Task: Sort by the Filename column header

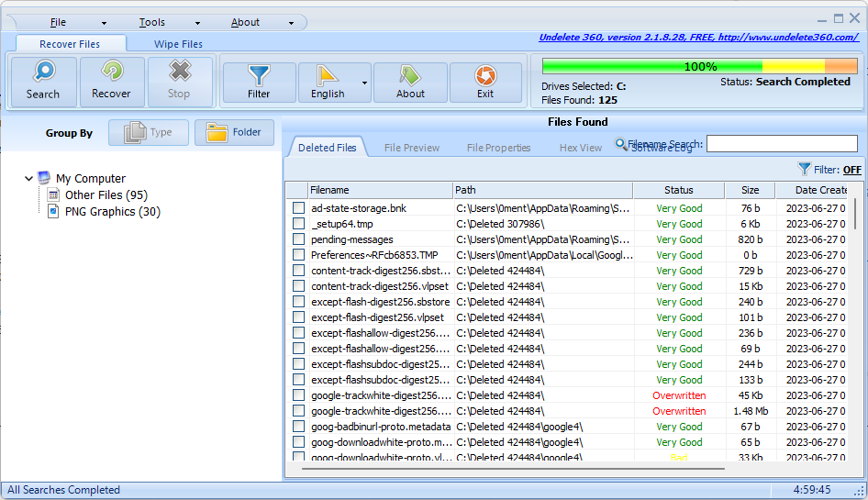Action: [x=380, y=190]
